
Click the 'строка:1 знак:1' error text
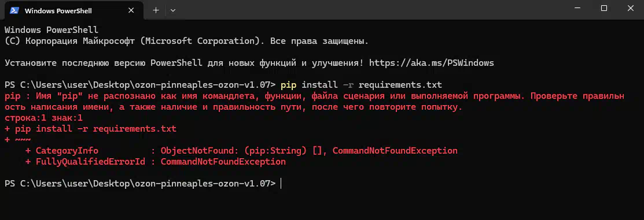(43, 118)
